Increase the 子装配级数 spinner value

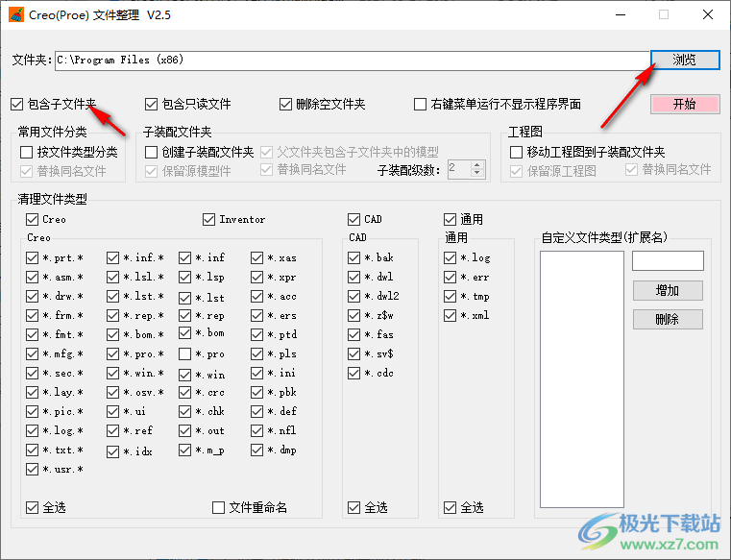tap(476, 165)
